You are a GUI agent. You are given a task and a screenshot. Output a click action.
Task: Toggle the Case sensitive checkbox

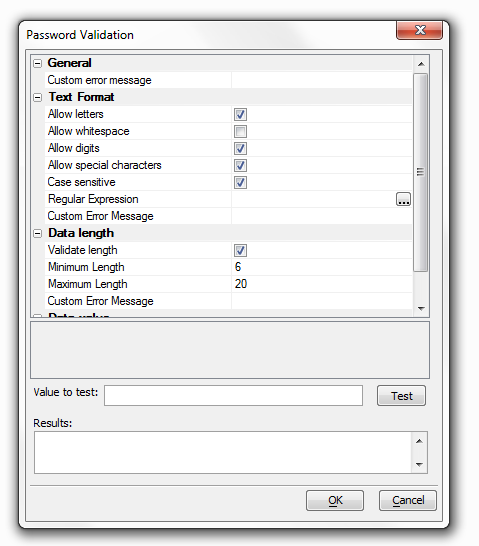click(x=240, y=182)
